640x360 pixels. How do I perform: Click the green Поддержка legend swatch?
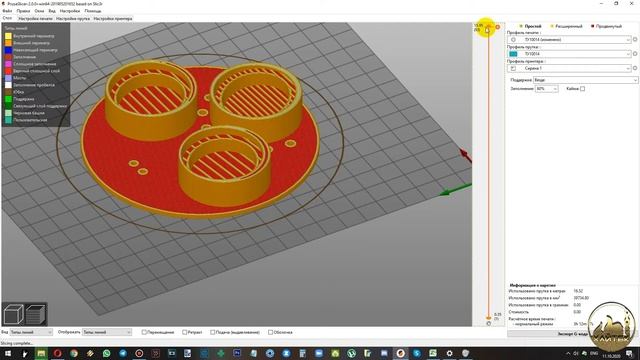click(x=8, y=99)
